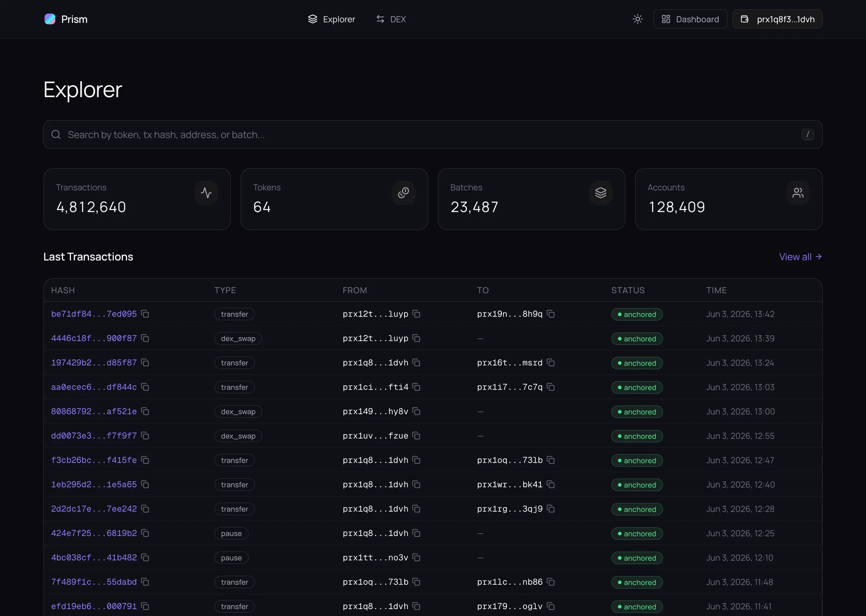Click the Accounts users icon
The height and width of the screenshot is (616, 866).
coord(798,193)
